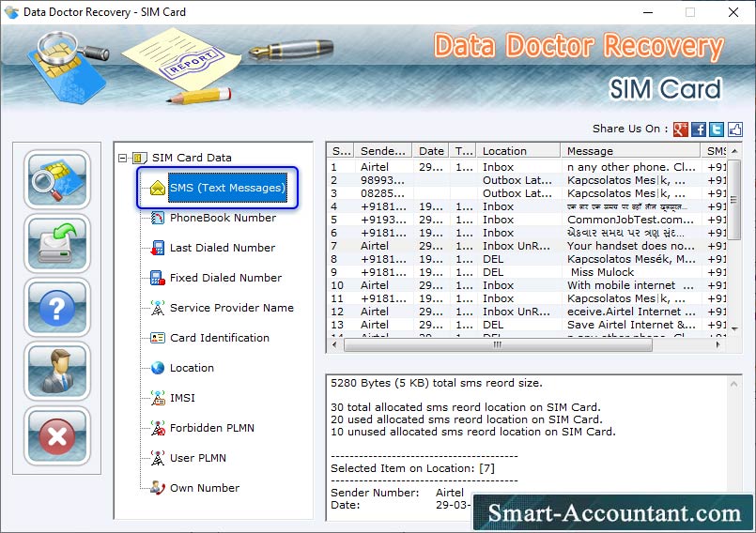
Task: Open Service Provider Name entry
Action: 231,308
